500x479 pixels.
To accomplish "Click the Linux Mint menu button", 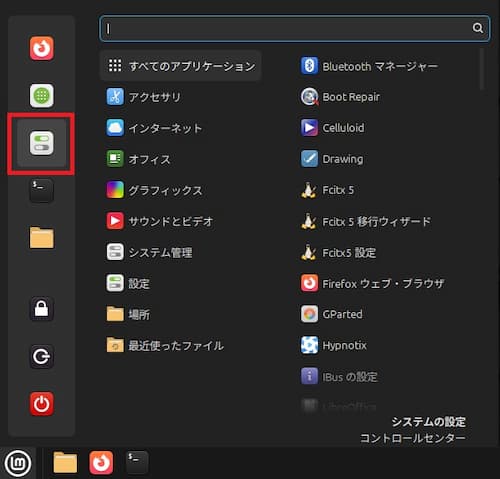I will tap(18, 463).
